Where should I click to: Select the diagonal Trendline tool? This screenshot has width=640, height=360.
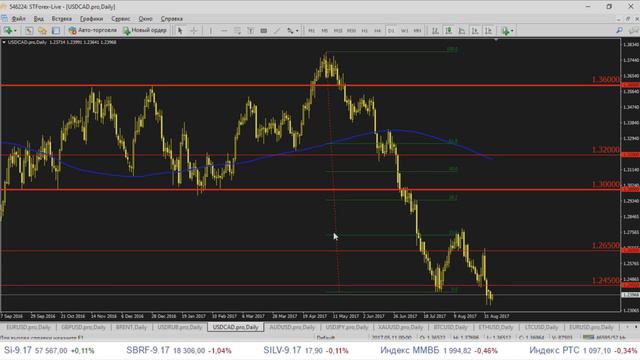[x=277, y=31]
